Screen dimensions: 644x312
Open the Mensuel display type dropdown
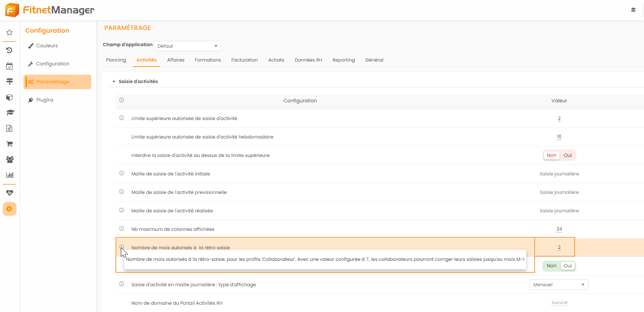click(x=559, y=285)
